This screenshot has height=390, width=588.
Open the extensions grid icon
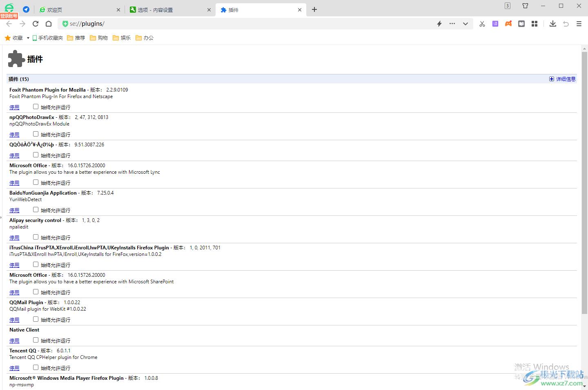click(x=535, y=24)
